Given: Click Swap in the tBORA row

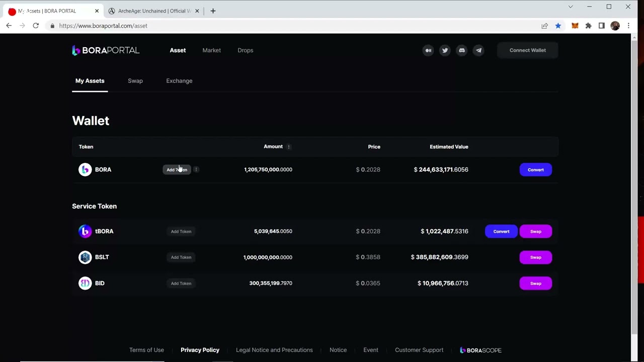Looking at the screenshot, I should (535, 231).
